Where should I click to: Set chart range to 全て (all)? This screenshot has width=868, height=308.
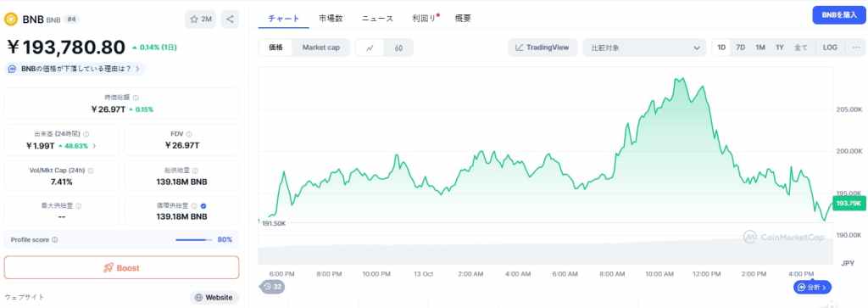point(800,48)
